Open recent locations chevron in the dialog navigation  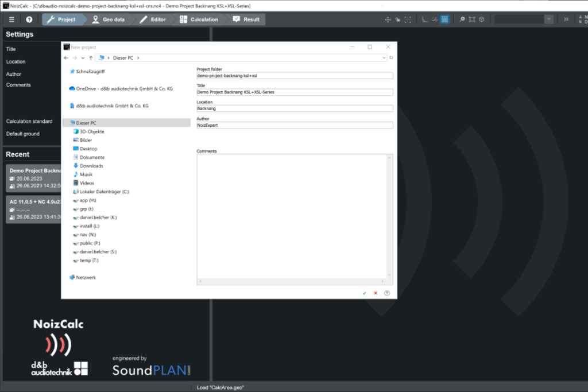point(83,58)
